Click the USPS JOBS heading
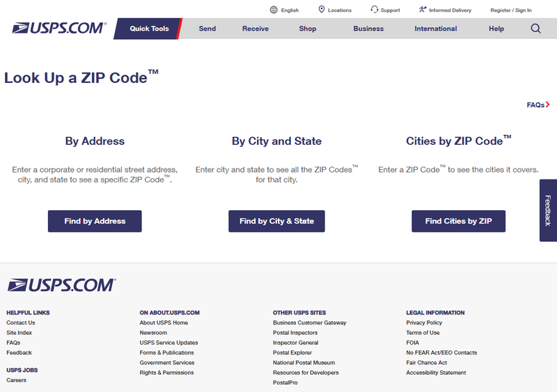This screenshot has width=557, height=392. click(x=22, y=370)
